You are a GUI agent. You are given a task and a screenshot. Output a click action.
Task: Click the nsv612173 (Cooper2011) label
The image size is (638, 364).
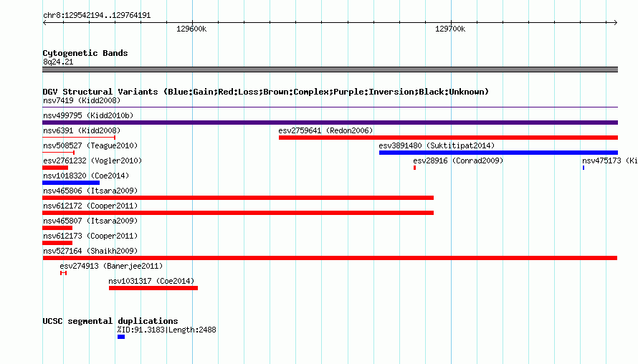click(90, 236)
